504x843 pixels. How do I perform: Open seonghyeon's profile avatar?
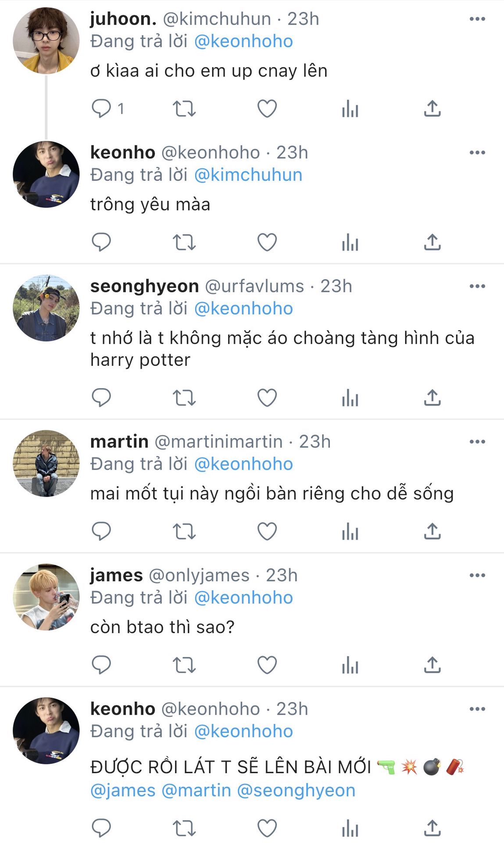click(x=46, y=308)
